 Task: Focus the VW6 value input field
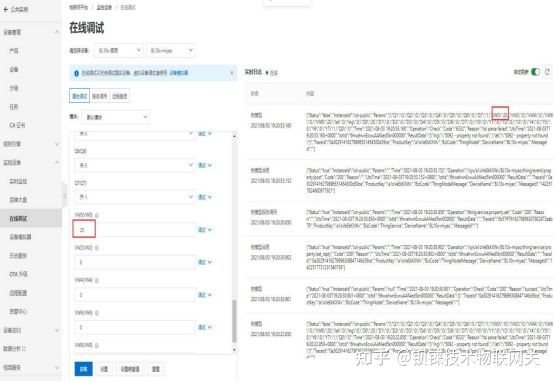point(135,327)
